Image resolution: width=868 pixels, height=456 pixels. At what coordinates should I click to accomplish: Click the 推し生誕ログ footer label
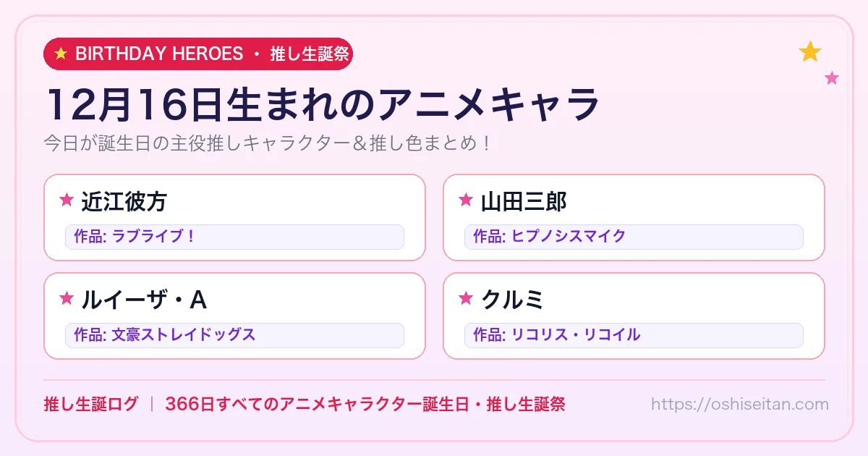(90, 405)
